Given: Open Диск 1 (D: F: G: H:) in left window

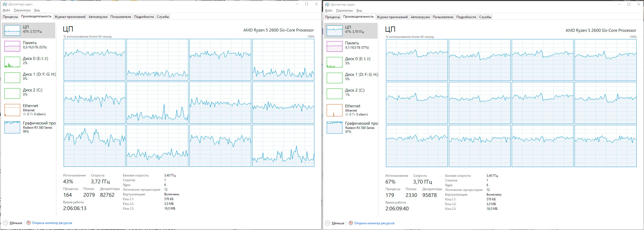Looking at the screenshot, I should coord(29,78).
